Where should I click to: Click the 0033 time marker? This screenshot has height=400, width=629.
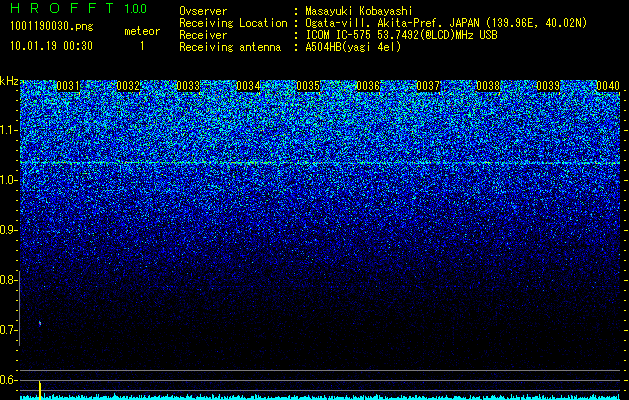(x=188, y=86)
